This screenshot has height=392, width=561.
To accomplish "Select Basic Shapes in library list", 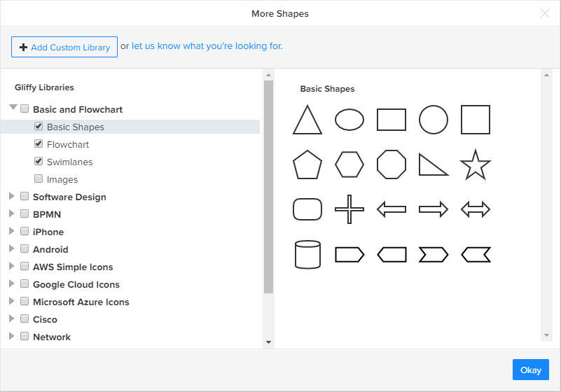I will (76, 127).
